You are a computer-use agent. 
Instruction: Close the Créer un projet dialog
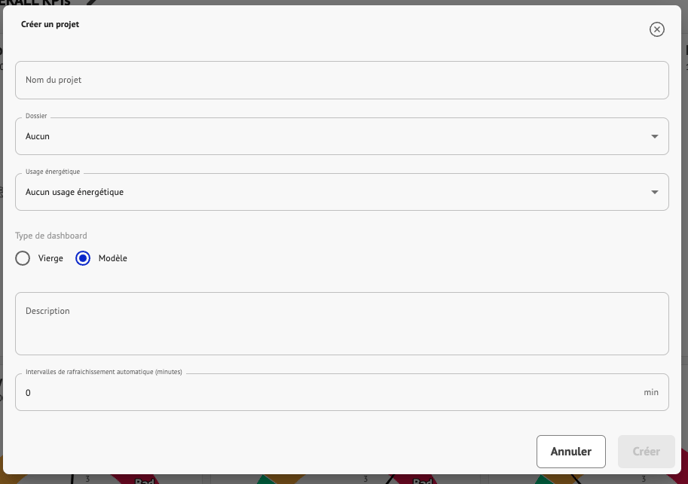click(x=657, y=29)
